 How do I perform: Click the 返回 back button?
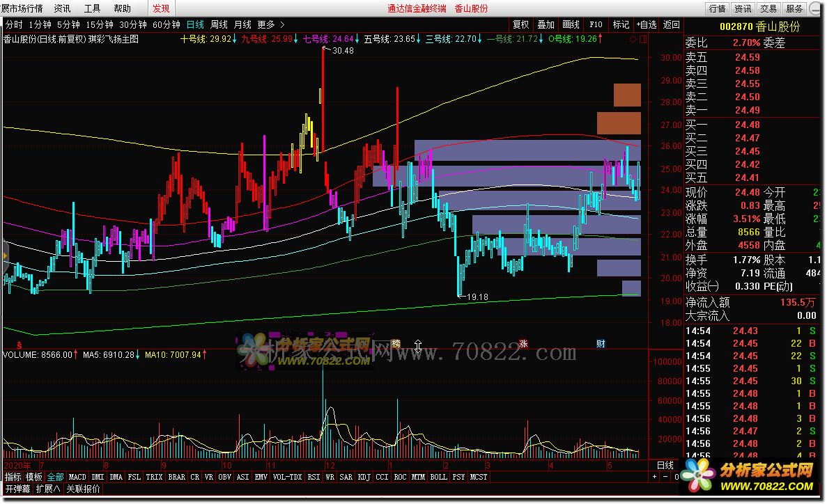[x=672, y=25]
